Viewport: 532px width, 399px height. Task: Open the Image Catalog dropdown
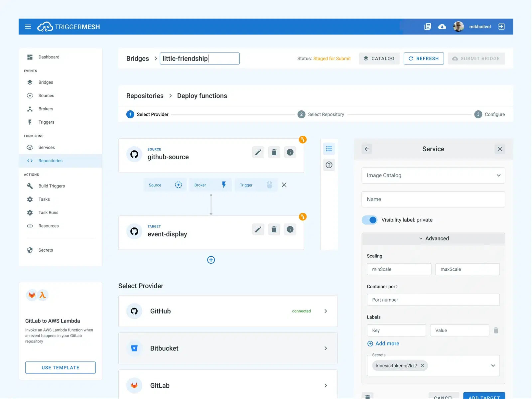(433, 176)
